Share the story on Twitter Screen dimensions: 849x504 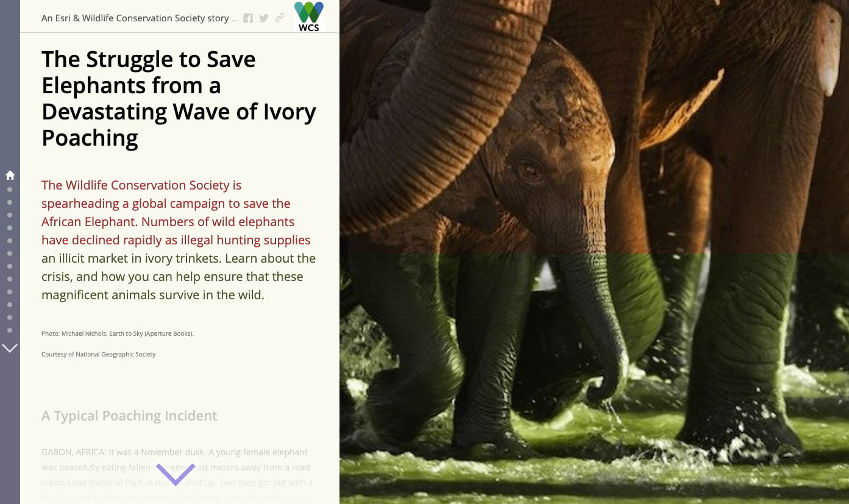[264, 18]
